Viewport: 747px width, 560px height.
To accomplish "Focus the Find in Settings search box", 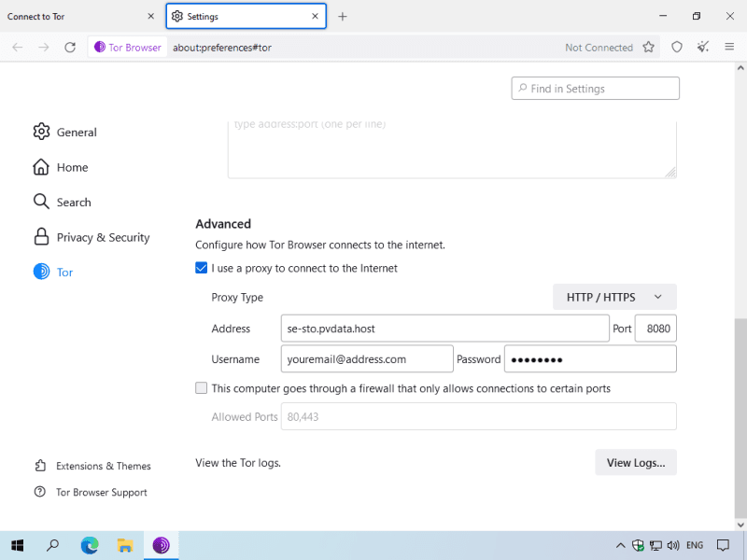I will pos(596,89).
